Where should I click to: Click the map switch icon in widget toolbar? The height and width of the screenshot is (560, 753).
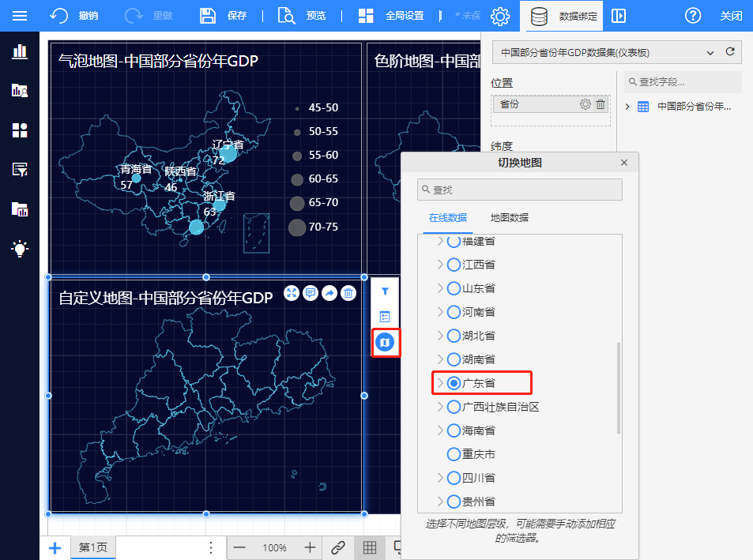tap(385, 342)
